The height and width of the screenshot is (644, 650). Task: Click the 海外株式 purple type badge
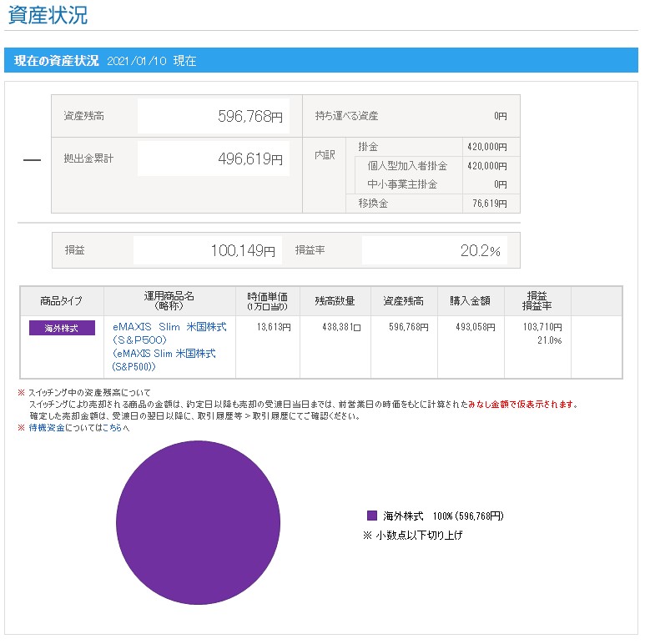[62, 328]
